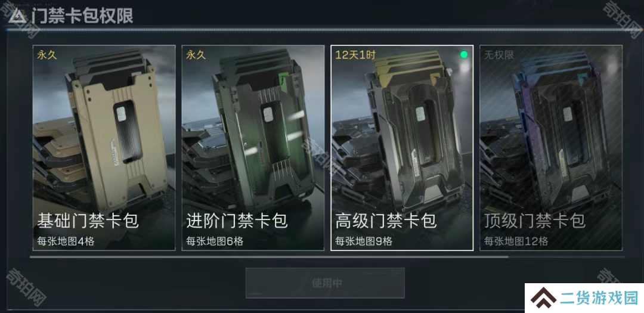The image size is (644, 313).
Task: Click the 二货游戏园 chevron logo icon
Action: 543,298
